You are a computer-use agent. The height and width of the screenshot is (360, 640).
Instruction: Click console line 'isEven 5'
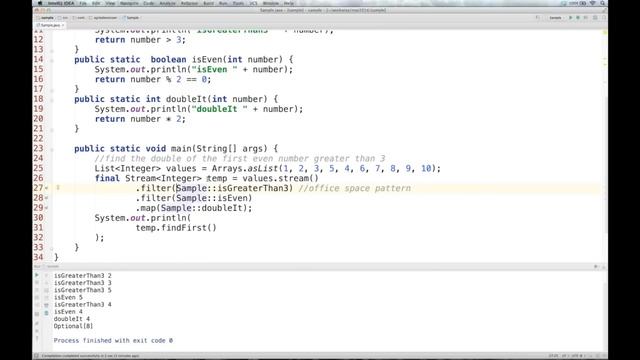pyautogui.click(x=68, y=297)
